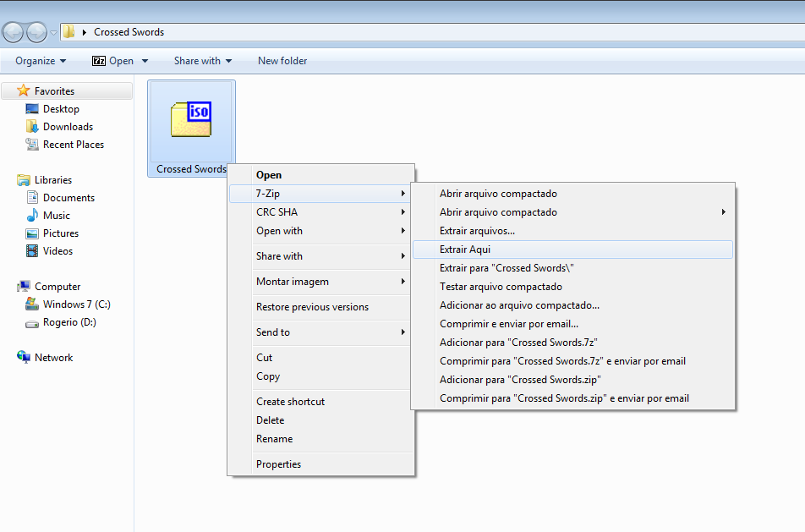Image resolution: width=805 pixels, height=532 pixels.
Task: Select Documents under Libraries
Action: (68, 198)
